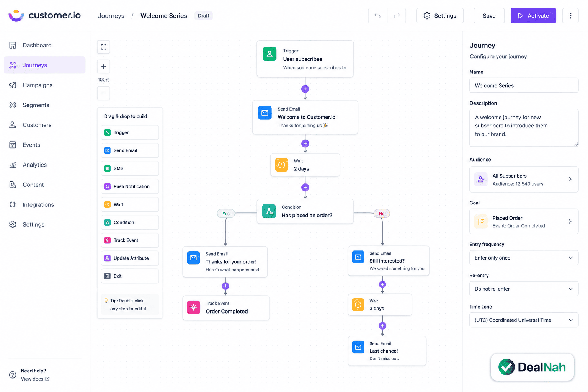Pick the Send Email palette block
This screenshot has width=588, height=392.
pos(130,150)
